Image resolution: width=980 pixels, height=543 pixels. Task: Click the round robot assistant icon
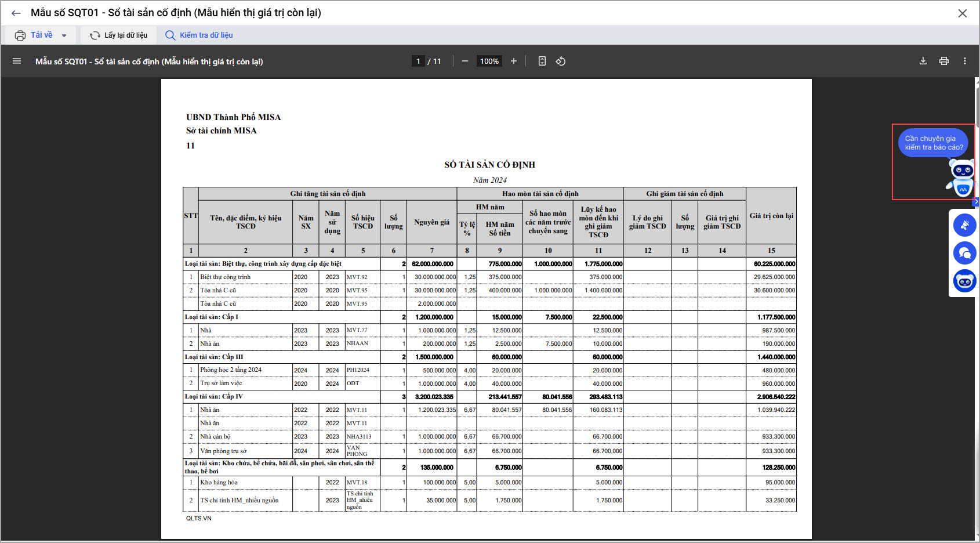[964, 281]
